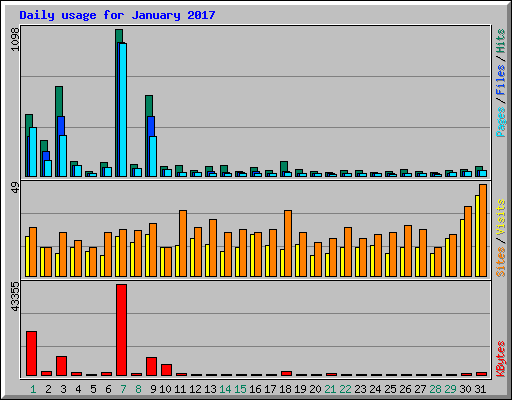Screen dimensions: 512x400
Task: Click the orange Visits bar for day 11
Action: (183, 243)
